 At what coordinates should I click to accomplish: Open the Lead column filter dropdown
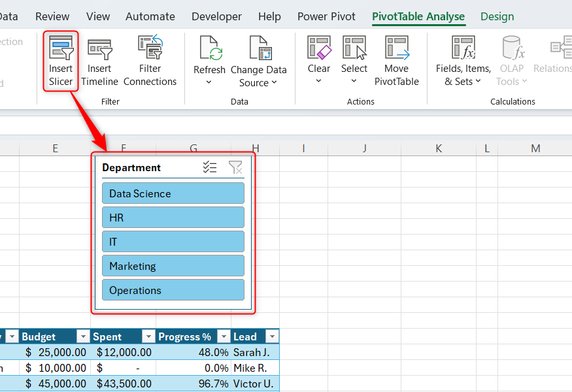[272, 336]
